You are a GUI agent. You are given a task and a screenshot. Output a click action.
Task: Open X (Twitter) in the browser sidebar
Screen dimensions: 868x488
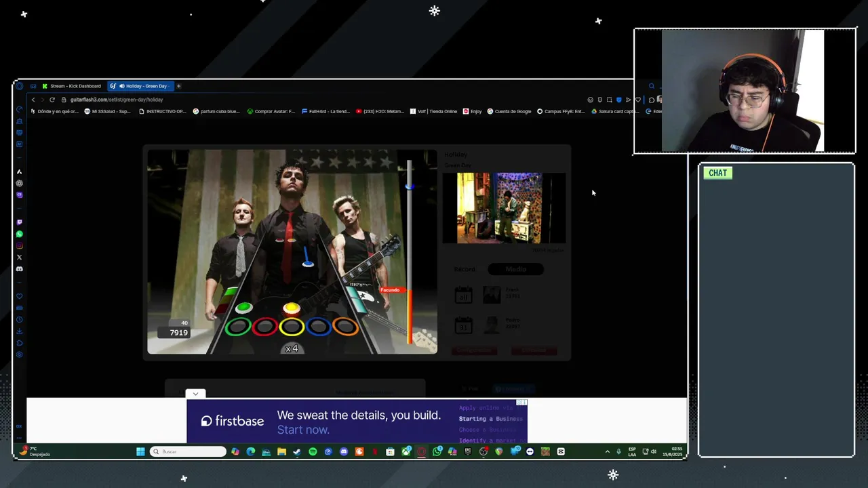pos(19,257)
